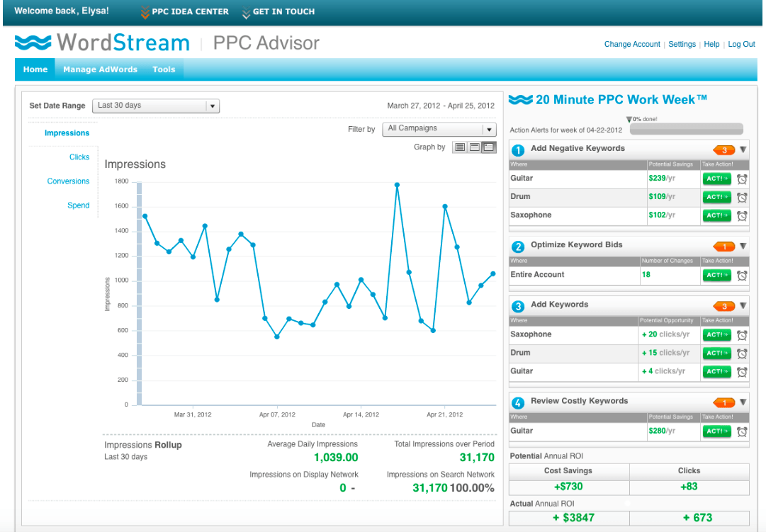
Task: Click the 0% done progress bar
Action: point(687,129)
